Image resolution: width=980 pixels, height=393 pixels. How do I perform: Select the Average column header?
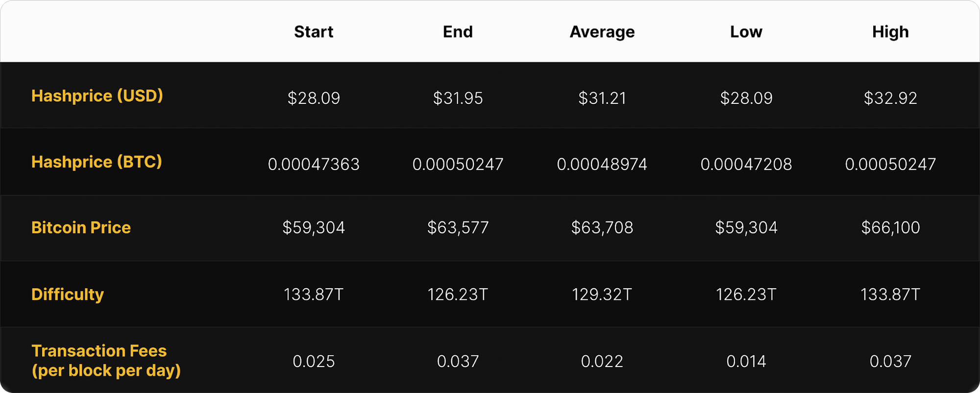(x=602, y=32)
